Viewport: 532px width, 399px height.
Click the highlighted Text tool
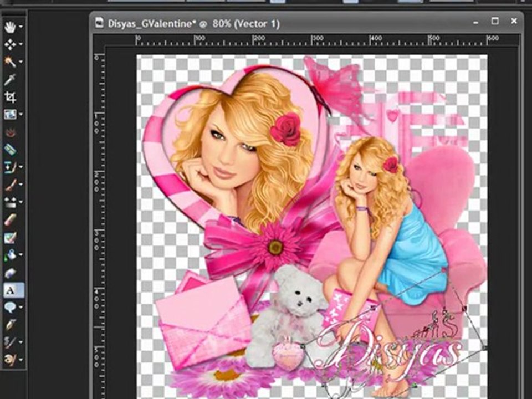[13, 290]
